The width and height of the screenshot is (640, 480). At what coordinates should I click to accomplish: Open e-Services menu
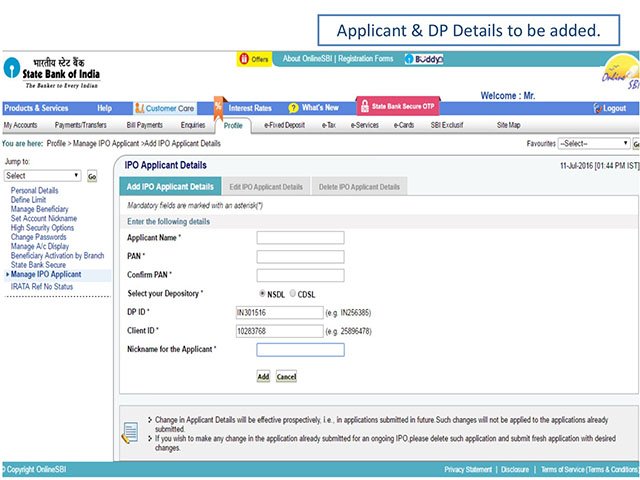tap(364, 125)
